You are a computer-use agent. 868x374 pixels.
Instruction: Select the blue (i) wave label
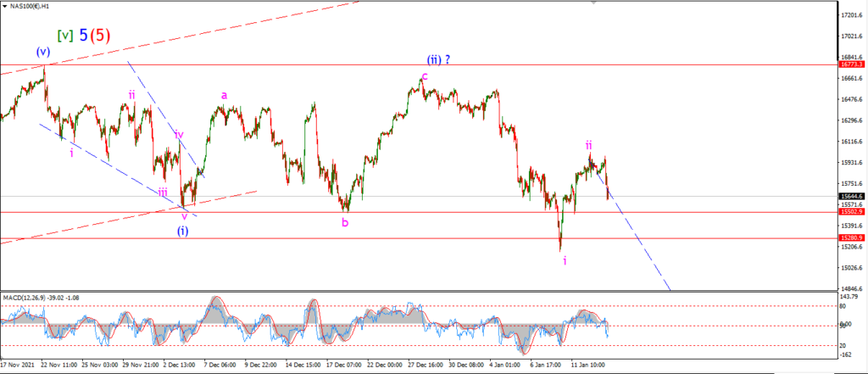(x=183, y=231)
